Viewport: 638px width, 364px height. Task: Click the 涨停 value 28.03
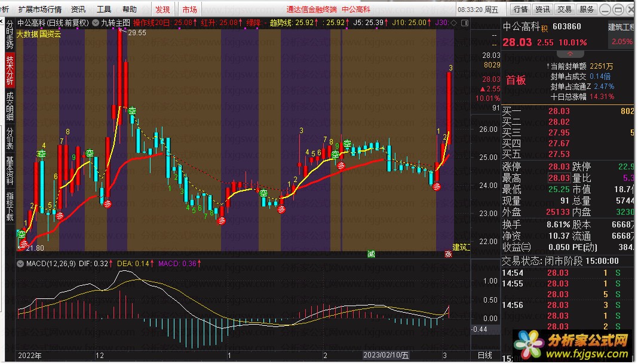(x=559, y=166)
